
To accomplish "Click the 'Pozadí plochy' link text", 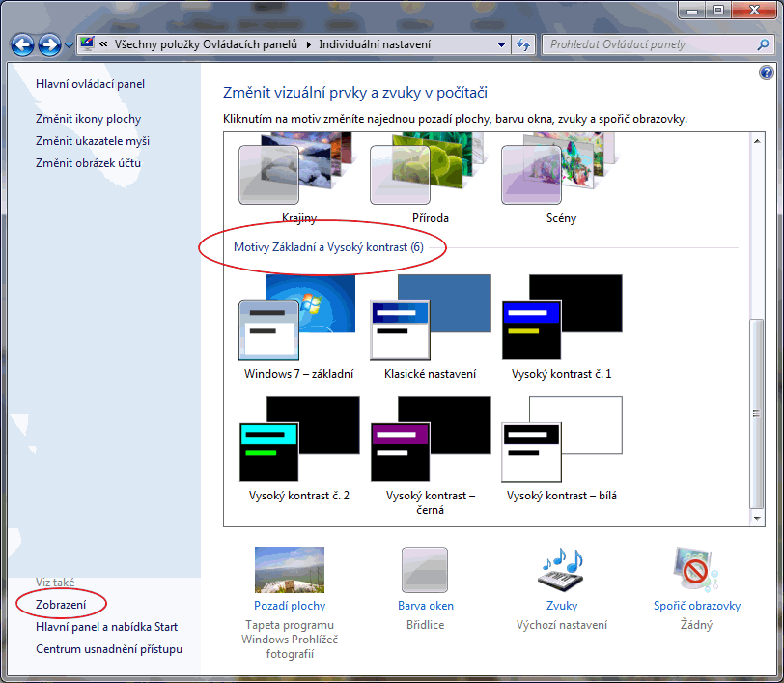I will tap(290, 606).
